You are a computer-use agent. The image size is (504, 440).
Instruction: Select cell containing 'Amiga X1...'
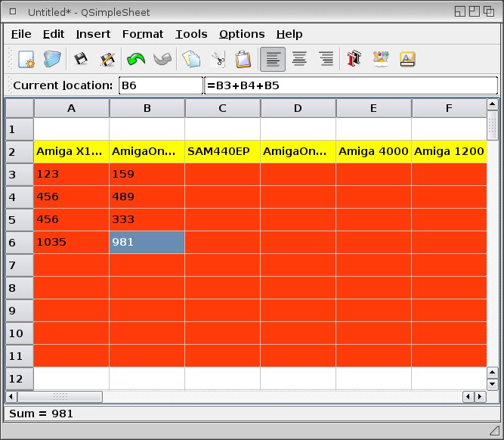point(71,152)
